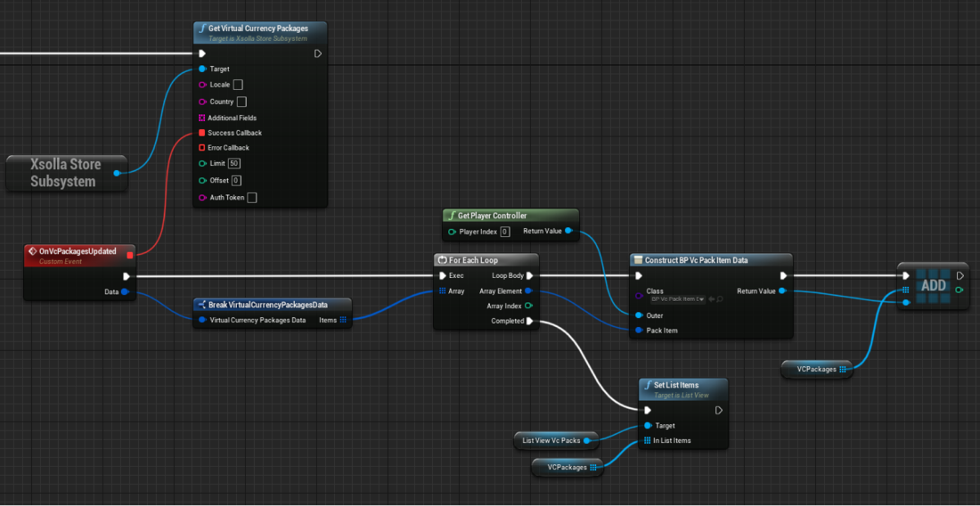Click the Success Callback delegate pin
980x506 pixels.
pos(201,132)
